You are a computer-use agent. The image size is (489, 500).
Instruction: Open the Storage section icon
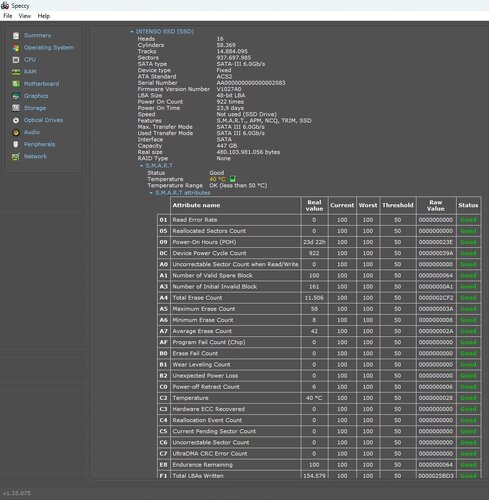16,108
